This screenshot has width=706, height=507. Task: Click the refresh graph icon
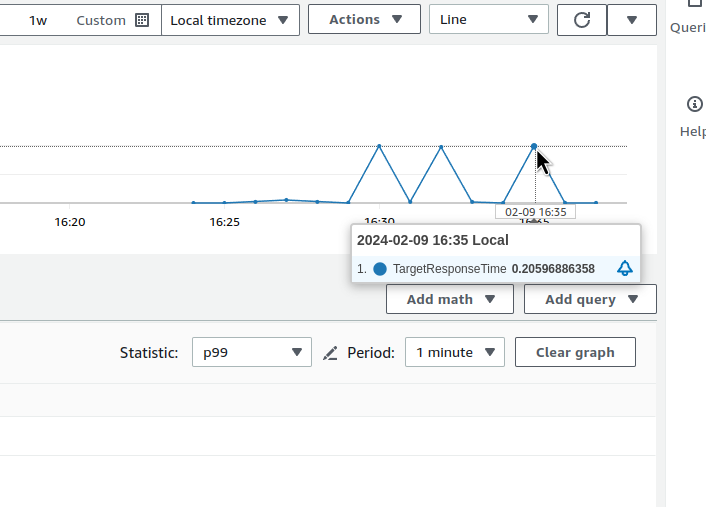pyautogui.click(x=581, y=20)
